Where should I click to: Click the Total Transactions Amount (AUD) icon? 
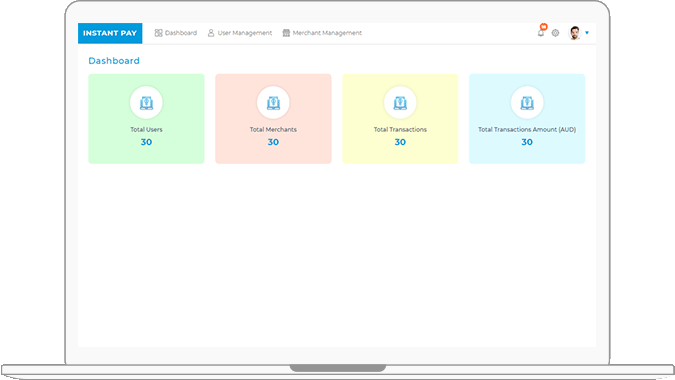click(x=527, y=102)
